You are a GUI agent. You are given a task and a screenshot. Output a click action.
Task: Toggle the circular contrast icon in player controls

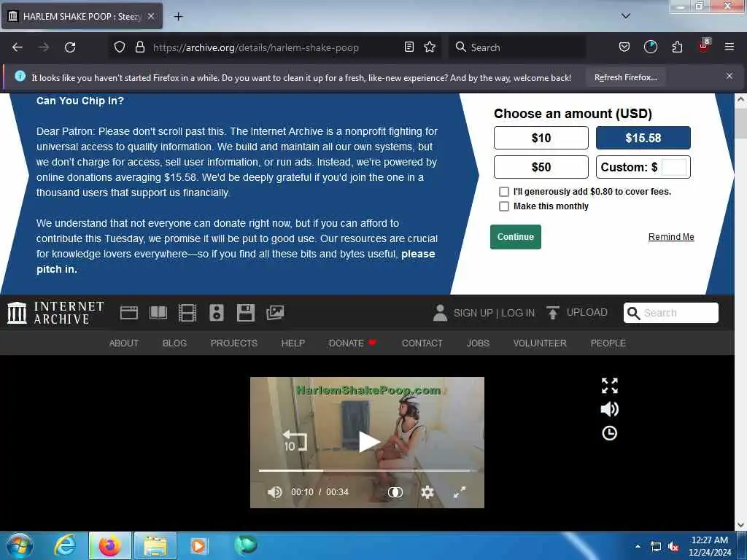pos(395,492)
